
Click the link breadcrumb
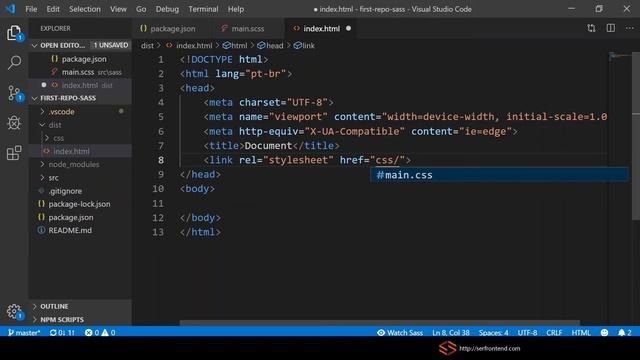(304, 46)
